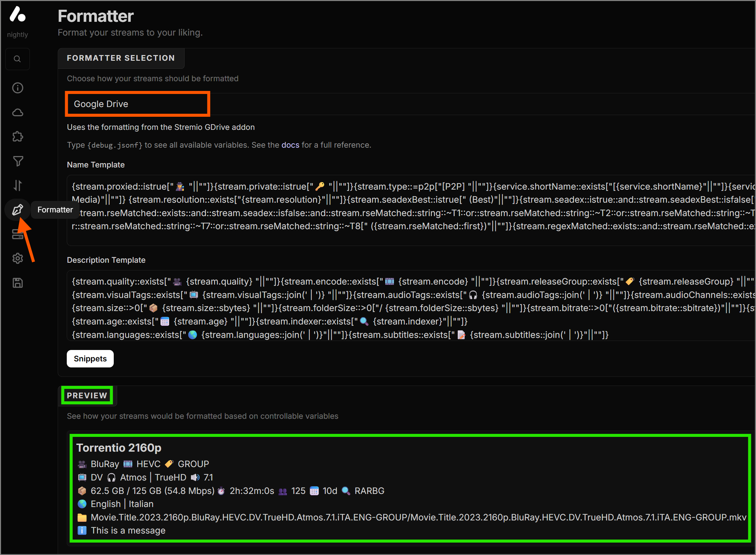The height and width of the screenshot is (555, 756).
Task: Open the stacked-bars sidebar icon below Formatter
Action: [17, 234]
